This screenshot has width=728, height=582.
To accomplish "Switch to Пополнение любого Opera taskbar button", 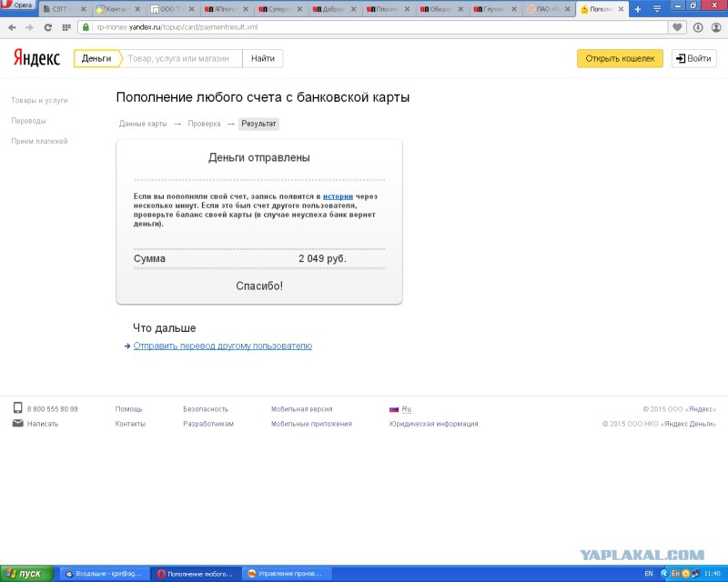I will 197,574.
